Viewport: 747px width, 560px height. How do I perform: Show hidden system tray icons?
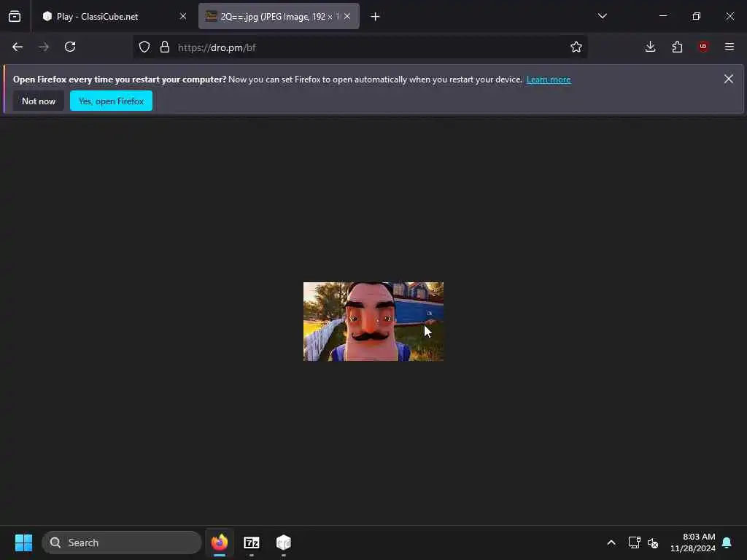click(611, 542)
